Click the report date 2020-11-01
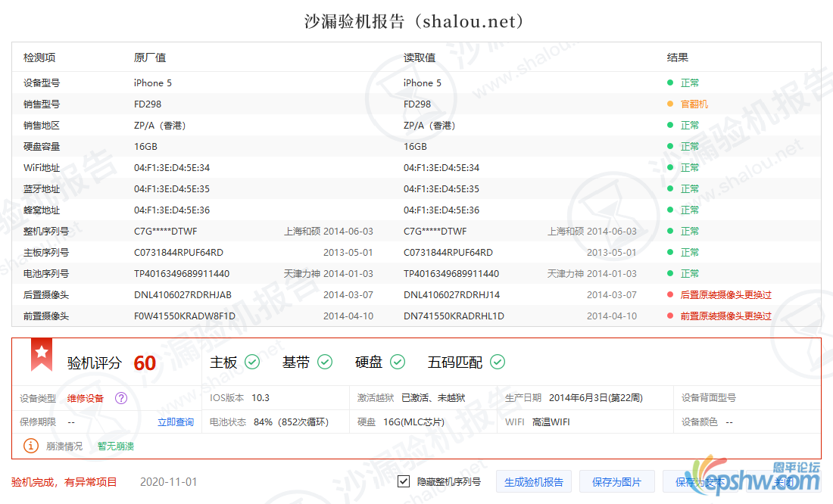 tap(168, 482)
